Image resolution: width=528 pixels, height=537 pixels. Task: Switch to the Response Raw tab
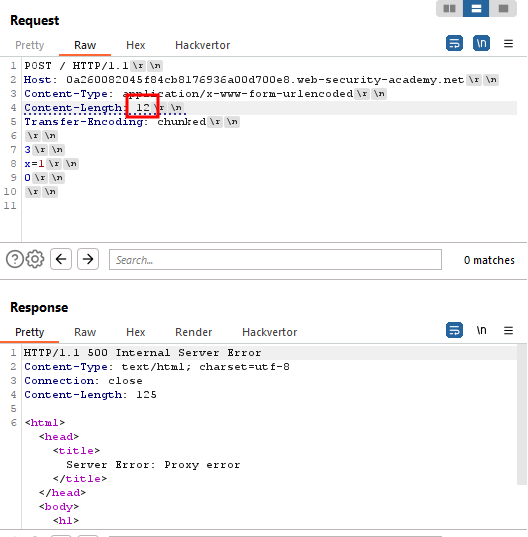tap(85, 332)
